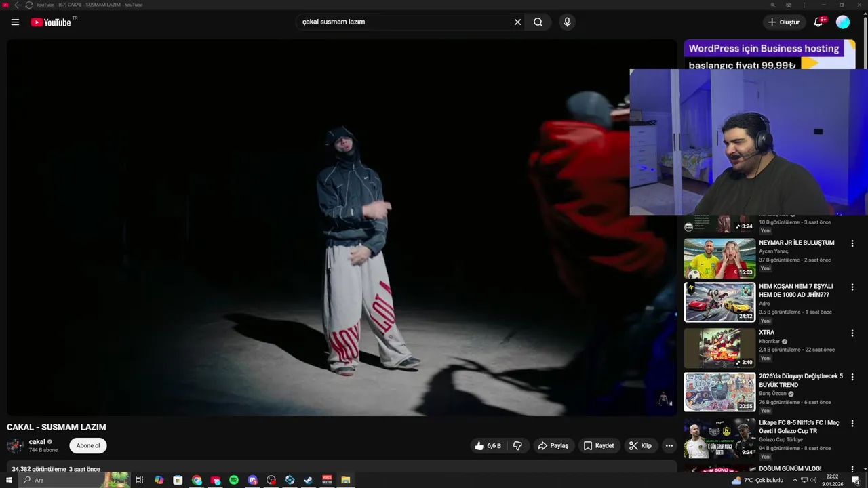Subscribe with the Abone ol button
The height and width of the screenshot is (488, 868).
tap(88, 446)
